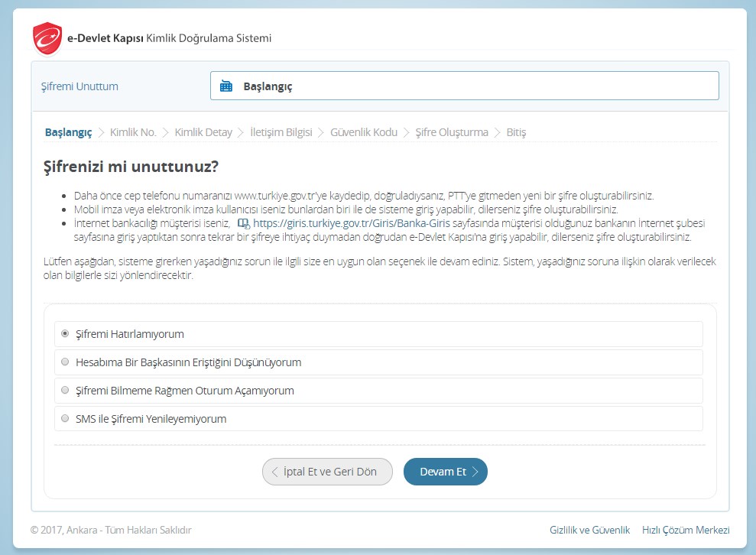Image resolution: width=756 pixels, height=555 pixels.
Task: Select Şifremi Bilmeme Rağmen Oturum Açamıyorum
Action: [65, 391]
